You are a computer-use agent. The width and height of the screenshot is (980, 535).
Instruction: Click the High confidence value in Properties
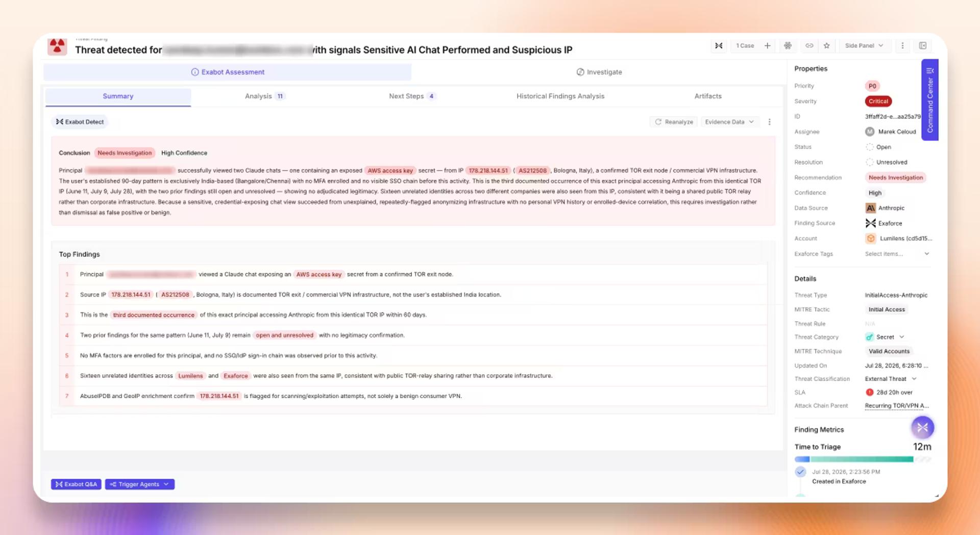[x=875, y=193]
